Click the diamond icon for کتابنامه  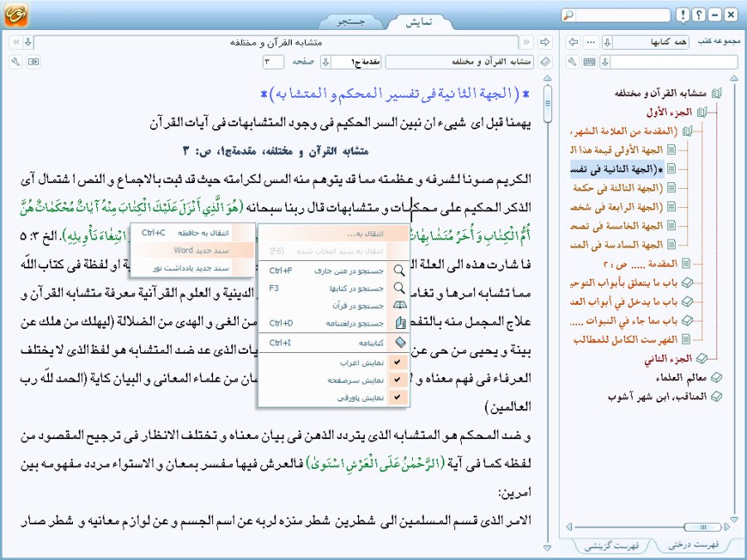pos(400,342)
